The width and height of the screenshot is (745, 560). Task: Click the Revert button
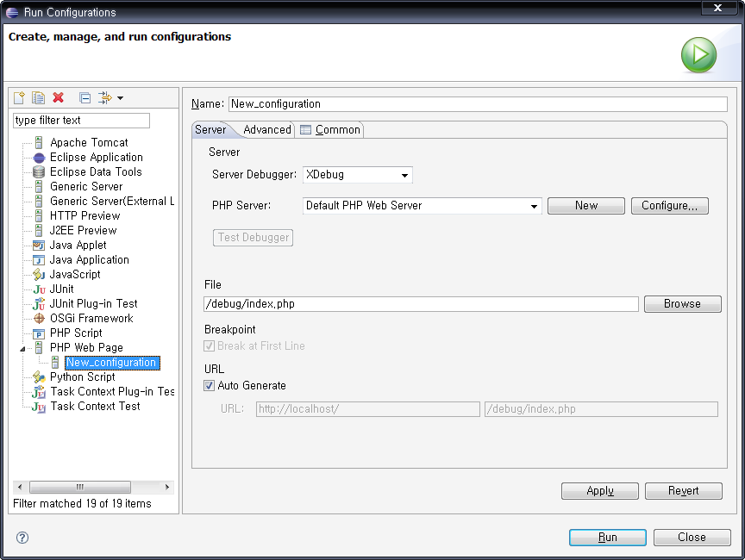coord(683,491)
